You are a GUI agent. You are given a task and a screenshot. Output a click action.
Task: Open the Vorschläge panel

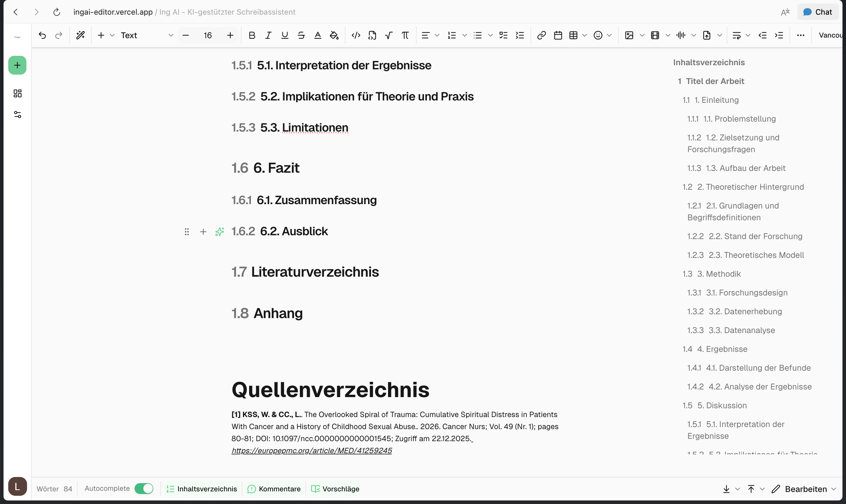click(335, 489)
